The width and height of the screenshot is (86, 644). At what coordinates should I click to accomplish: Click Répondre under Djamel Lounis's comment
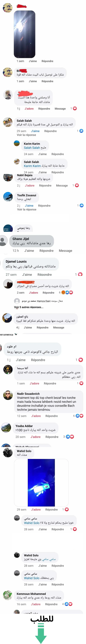(x=45, y=274)
